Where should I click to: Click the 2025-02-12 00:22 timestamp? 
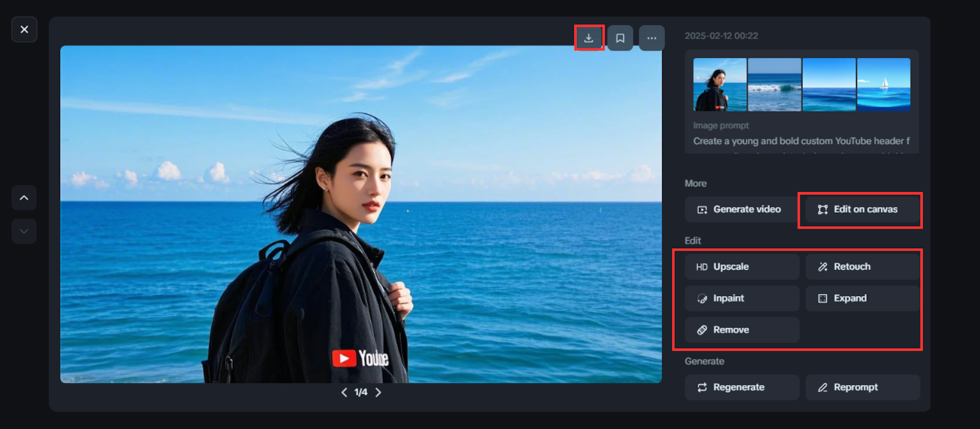(721, 36)
